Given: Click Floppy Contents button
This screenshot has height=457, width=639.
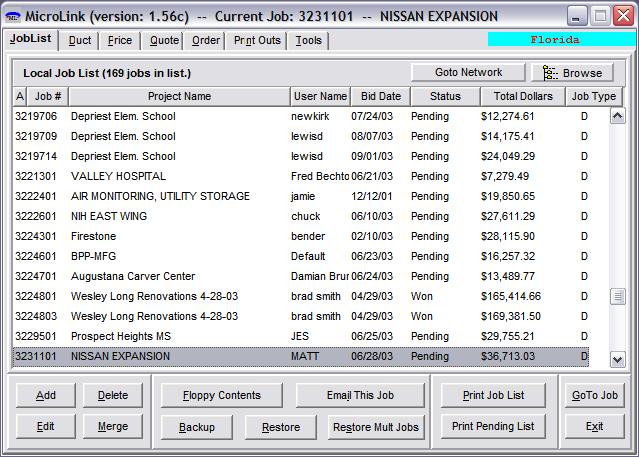Looking at the screenshot, I should (221, 395).
